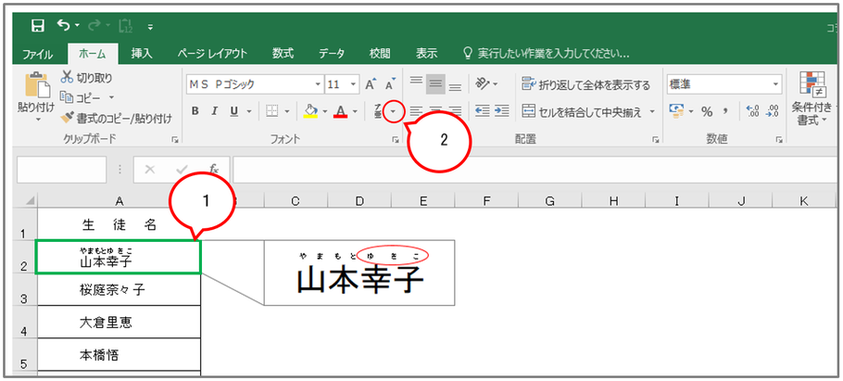Toggle underline formatting

234,111
